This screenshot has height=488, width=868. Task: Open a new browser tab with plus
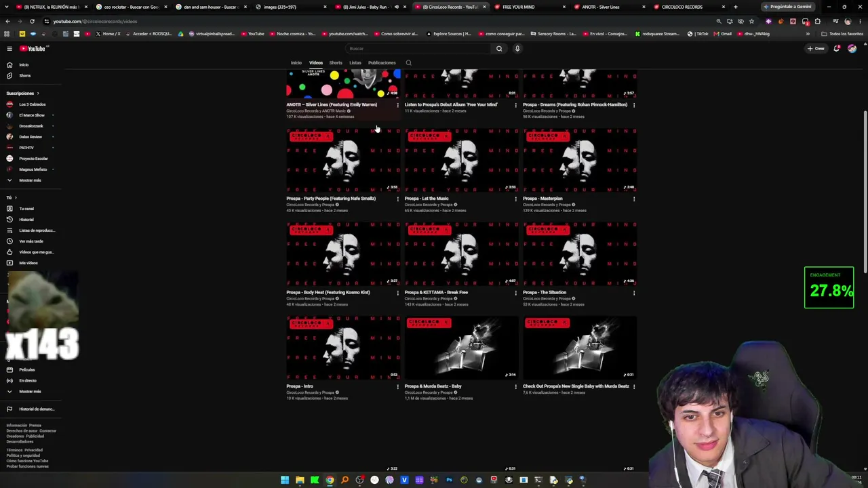(x=735, y=7)
